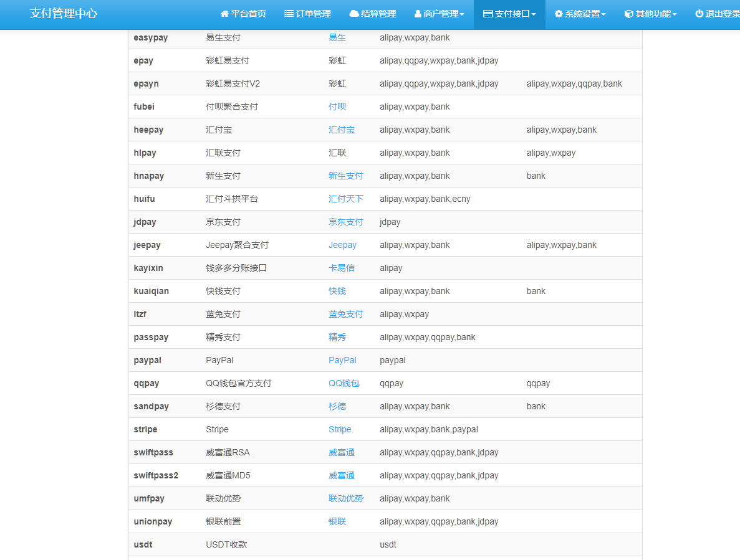Click the user icon beside 商户管理
740x560 pixels.
point(418,14)
